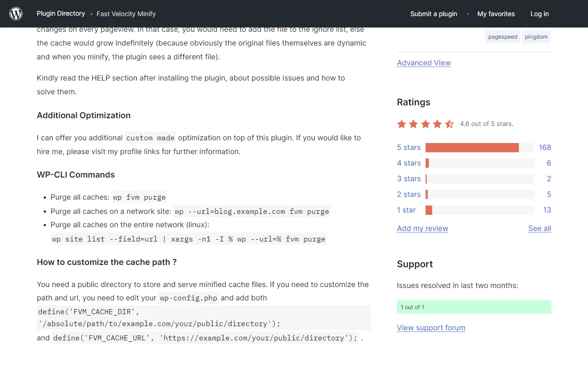Click the '1 out of 1' resolved bar
Viewport: 588px width, 368px height.
(474, 307)
